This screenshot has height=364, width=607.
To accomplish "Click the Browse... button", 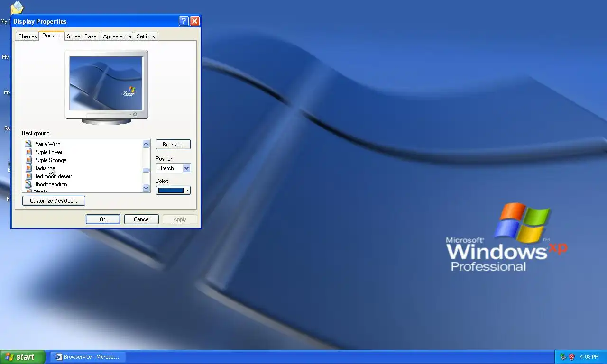I will click(x=173, y=145).
